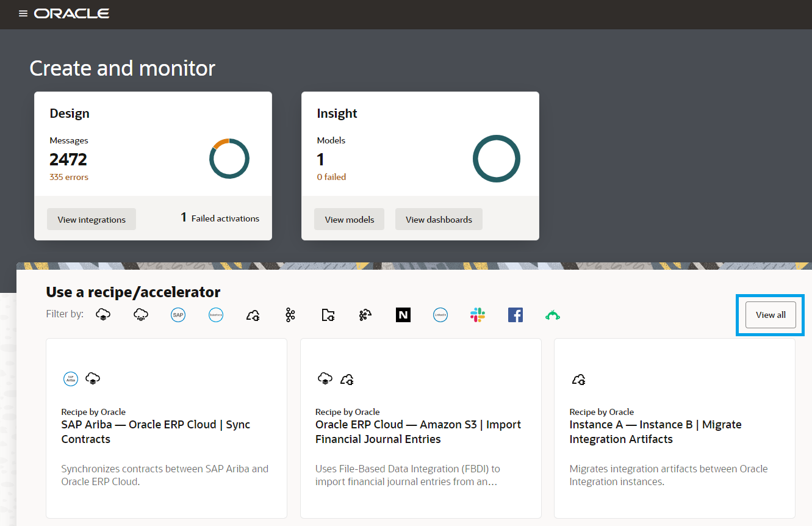
Task: Click the Design card messages donut chart
Action: (x=229, y=158)
